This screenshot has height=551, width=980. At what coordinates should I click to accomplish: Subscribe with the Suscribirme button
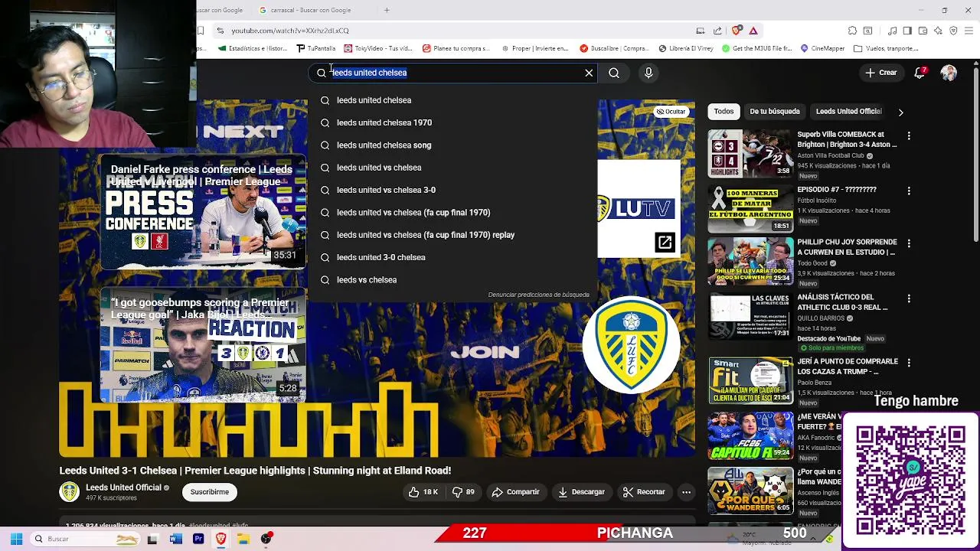[x=209, y=492]
